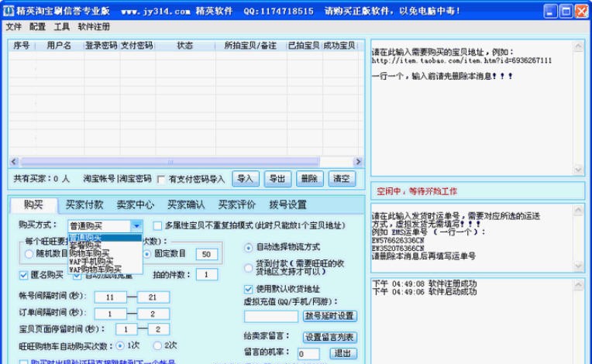The width and height of the screenshot is (592, 364).
Task: Enable 有支付密码导入 checkbox
Action: click(162, 179)
